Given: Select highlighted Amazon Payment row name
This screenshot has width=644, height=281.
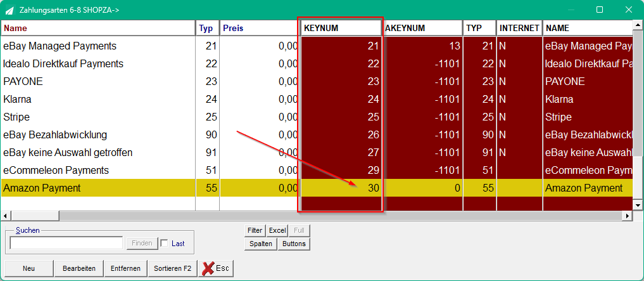Looking at the screenshot, I should [42, 188].
